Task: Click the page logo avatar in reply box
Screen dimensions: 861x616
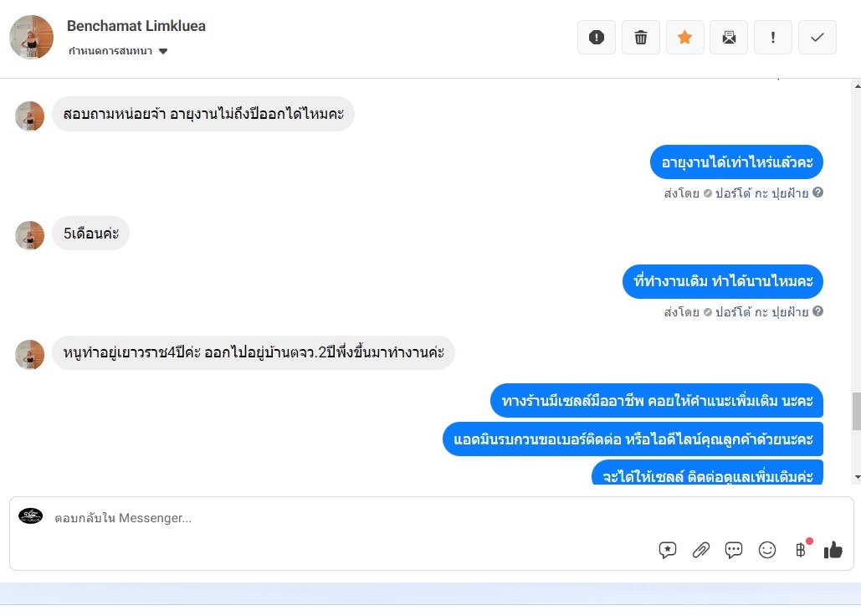Action: (31, 516)
